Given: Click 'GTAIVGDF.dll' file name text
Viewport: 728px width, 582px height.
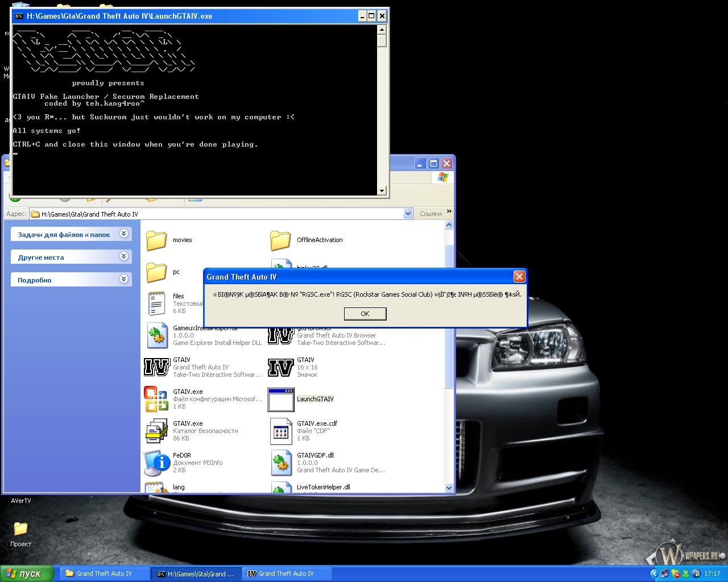Looking at the screenshot, I should [315, 455].
